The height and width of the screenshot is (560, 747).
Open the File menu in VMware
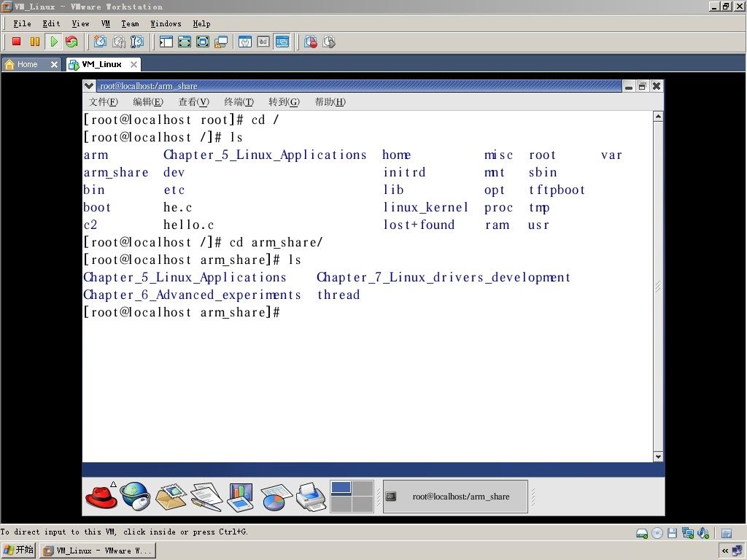(x=22, y=24)
